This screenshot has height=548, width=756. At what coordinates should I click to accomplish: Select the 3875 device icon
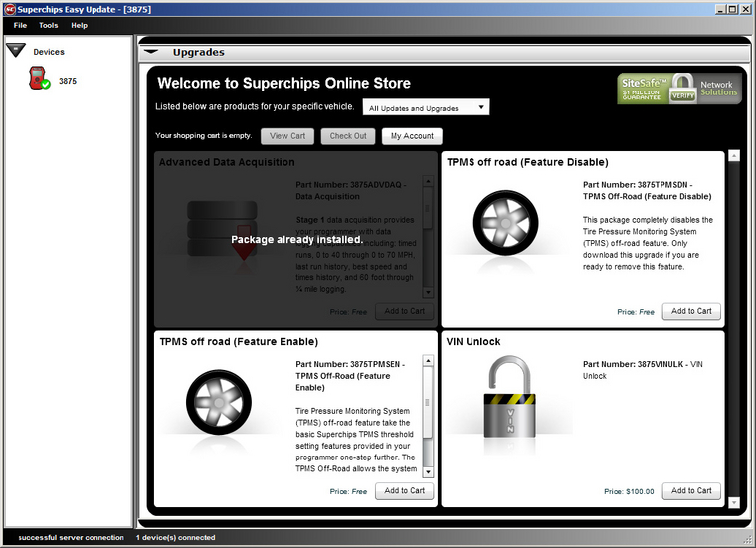point(39,80)
